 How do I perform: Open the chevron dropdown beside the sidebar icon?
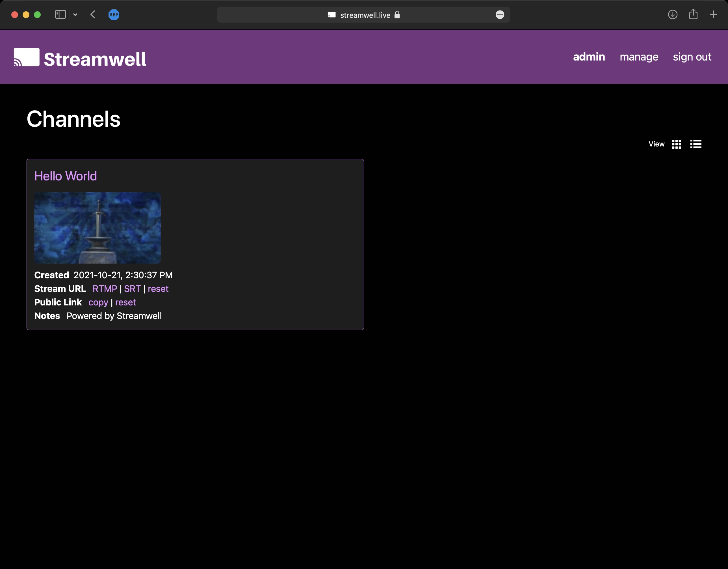(x=75, y=15)
